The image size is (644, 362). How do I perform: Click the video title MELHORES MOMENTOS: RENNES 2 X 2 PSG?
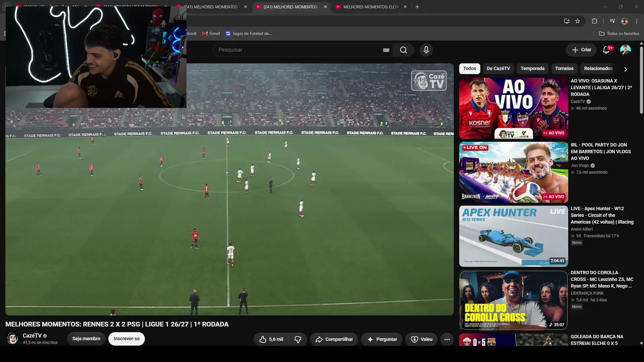coord(117,324)
